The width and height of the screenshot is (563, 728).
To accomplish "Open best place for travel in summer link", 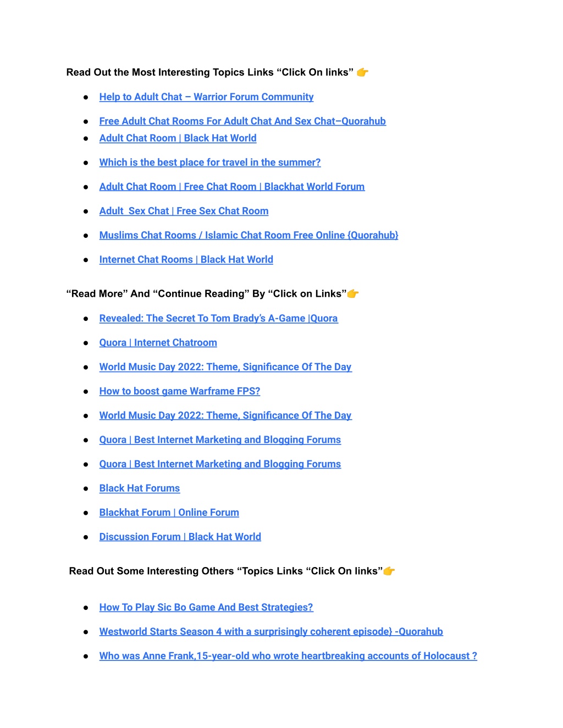I will coord(210,163).
